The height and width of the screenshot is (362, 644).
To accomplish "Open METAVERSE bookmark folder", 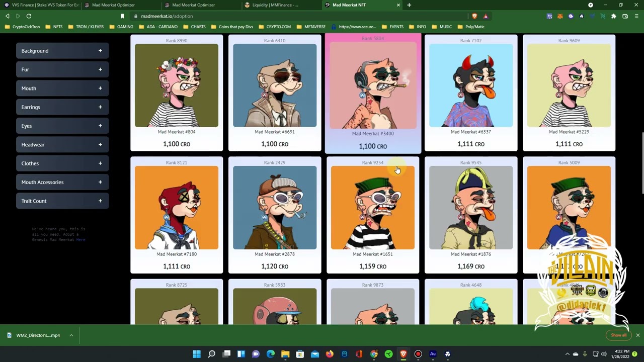I will [x=311, y=27].
